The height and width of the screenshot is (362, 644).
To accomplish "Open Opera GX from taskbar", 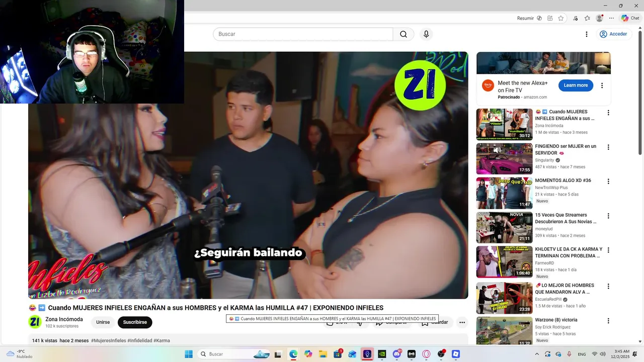I will click(426, 354).
